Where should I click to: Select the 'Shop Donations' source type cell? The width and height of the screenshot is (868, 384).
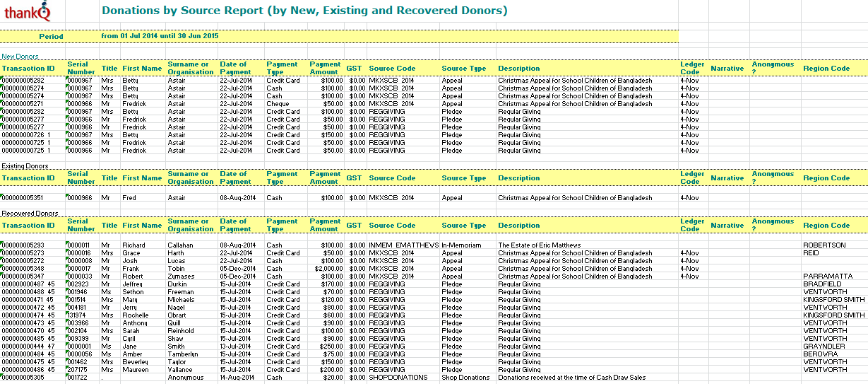[x=465, y=378]
